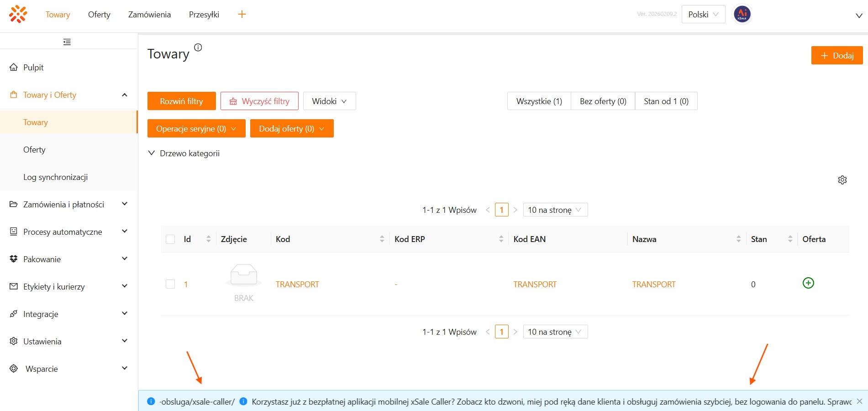The image size is (868, 411).
Task: Click the Wyczyść filtry button
Action: coord(259,101)
